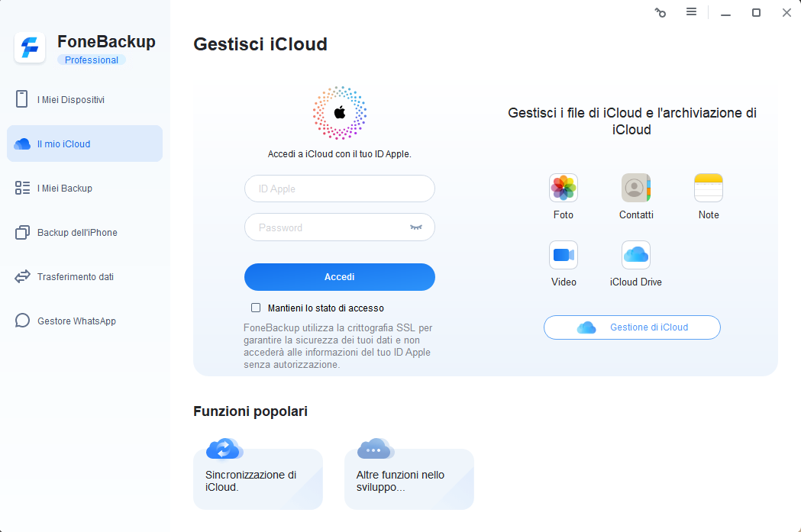Open the hamburger menu icon
The width and height of the screenshot is (801, 532).
coord(691,11)
